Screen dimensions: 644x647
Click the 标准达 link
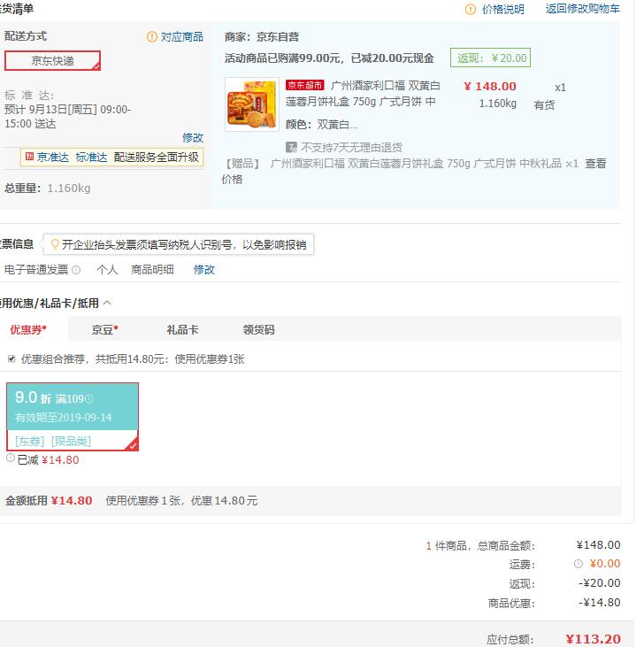tap(91, 158)
